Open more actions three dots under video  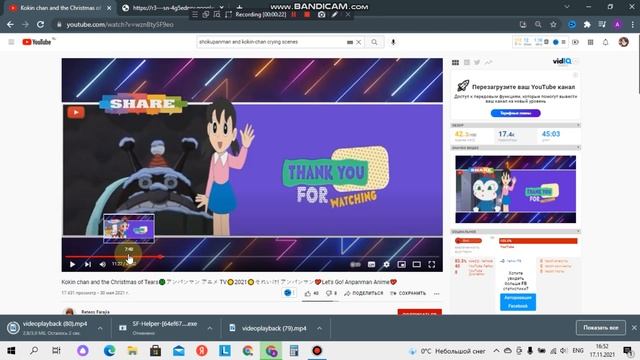[437, 293]
